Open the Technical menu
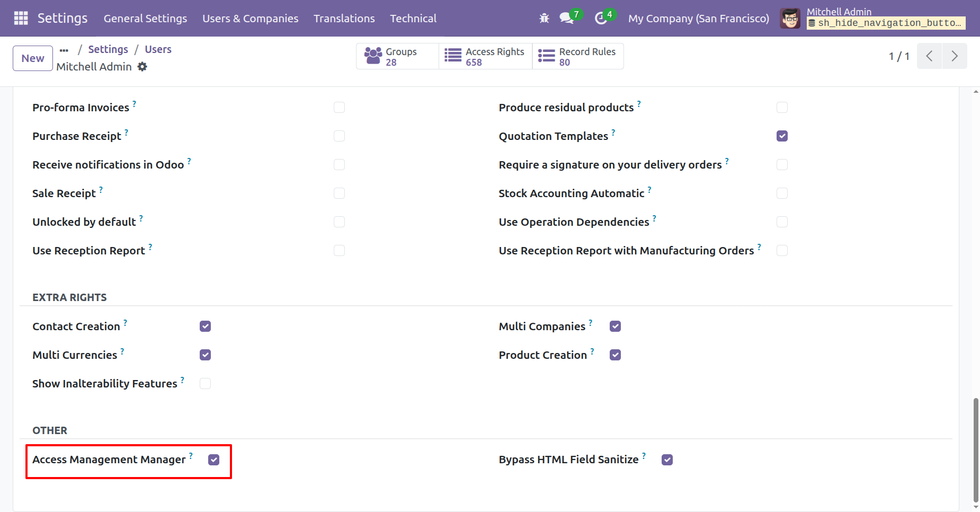This screenshot has height=512, width=980. click(413, 19)
